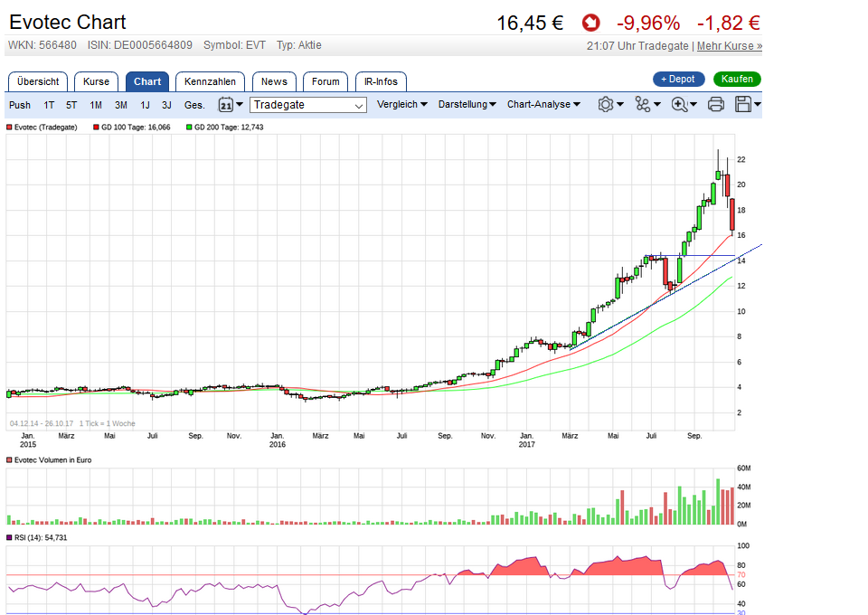The width and height of the screenshot is (868, 615).
Task: Expand the arrow next to settings gear
Action: pyautogui.click(x=620, y=104)
